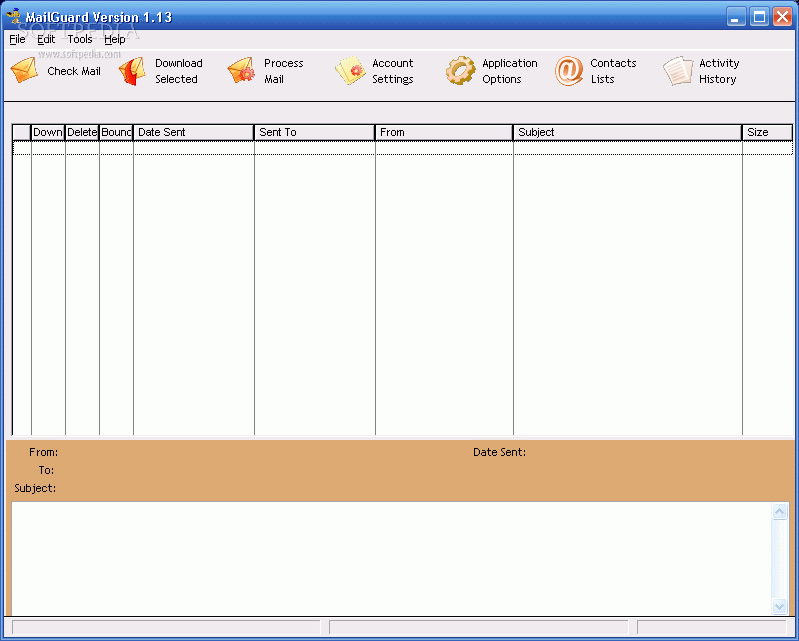The image size is (799, 641).
Task: Click the Contacts Lists @ icon
Action: [x=569, y=71]
